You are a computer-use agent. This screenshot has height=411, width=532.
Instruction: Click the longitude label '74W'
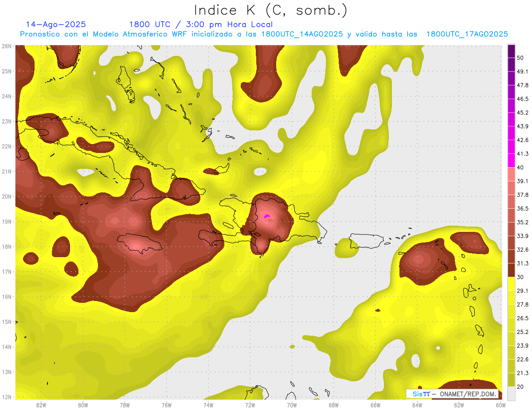tap(208, 405)
